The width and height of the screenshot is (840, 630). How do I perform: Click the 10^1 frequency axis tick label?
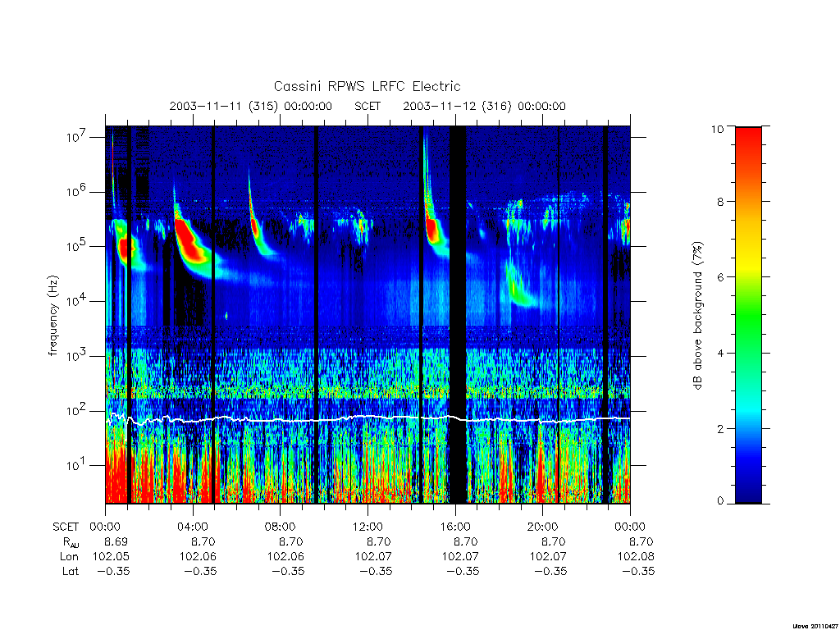tap(78, 465)
